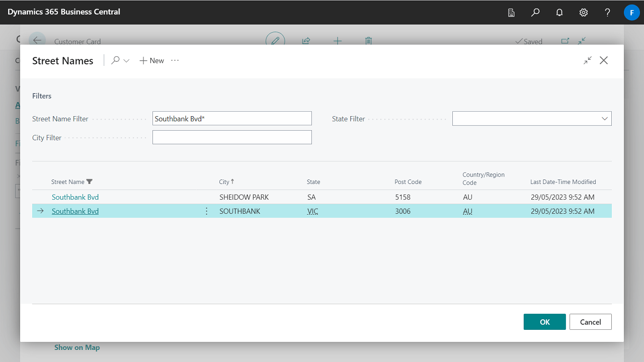Click the share icon on Customer Card
The width and height of the screenshot is (644, 362).
pos(306,41)
